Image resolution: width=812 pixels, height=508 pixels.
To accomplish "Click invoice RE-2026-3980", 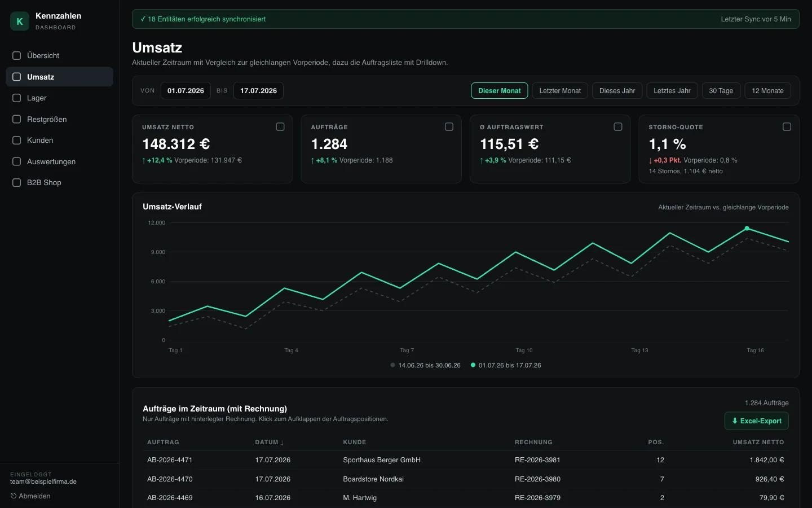I will [x=537, y=479].
